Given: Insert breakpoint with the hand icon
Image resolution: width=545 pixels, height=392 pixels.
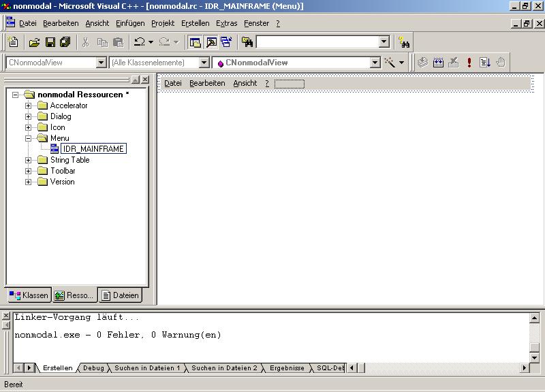Looking at the screenshot, I should point(501,63).
